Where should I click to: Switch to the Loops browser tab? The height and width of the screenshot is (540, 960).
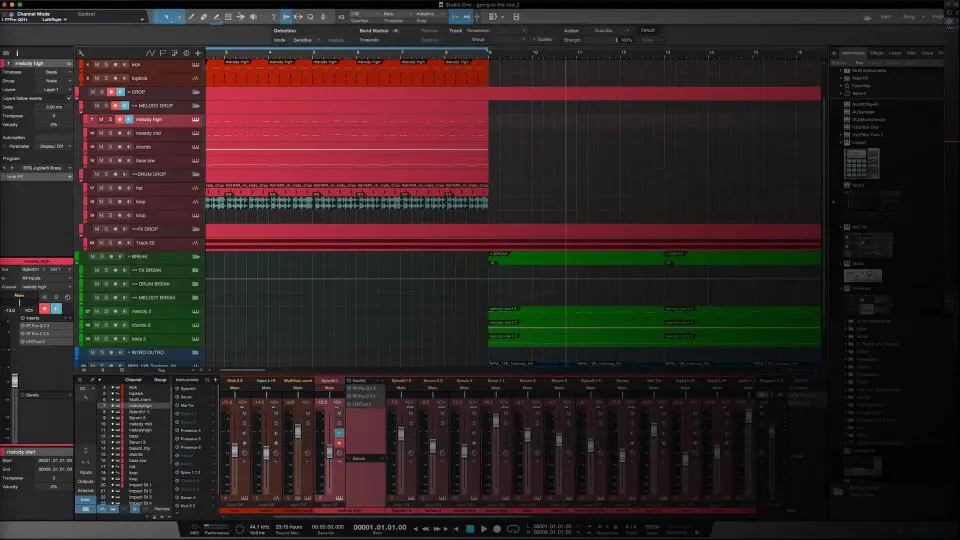pyautogui.click(x=894, y=53)
